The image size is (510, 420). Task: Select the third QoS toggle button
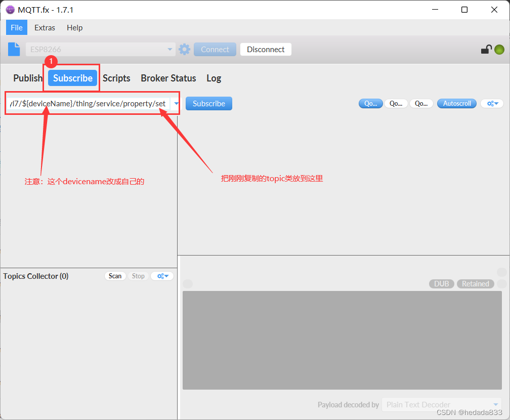(x=421, y=103)
